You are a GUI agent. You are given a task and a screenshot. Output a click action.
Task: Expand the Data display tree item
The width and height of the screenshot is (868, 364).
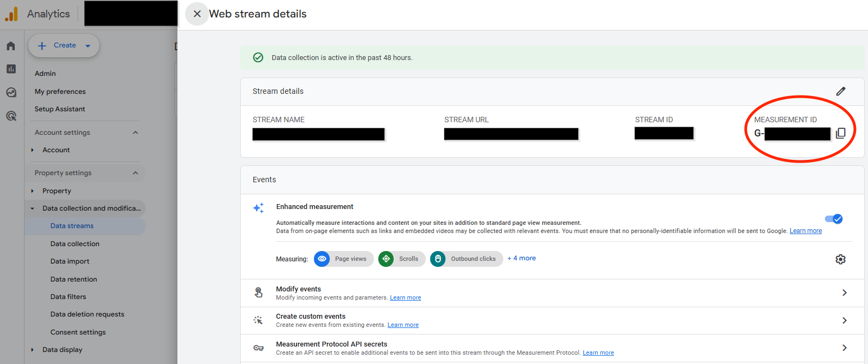(33, 350)
